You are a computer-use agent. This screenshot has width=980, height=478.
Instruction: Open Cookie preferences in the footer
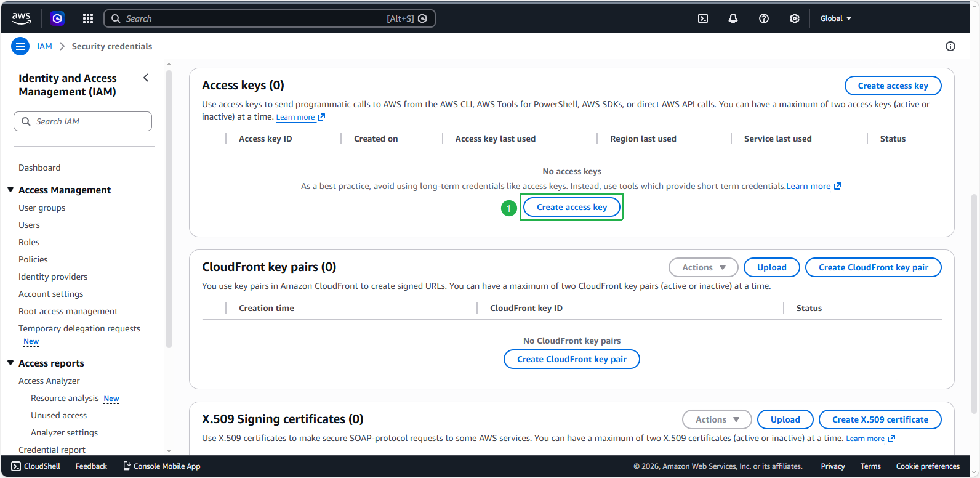[x=928, y=466]
